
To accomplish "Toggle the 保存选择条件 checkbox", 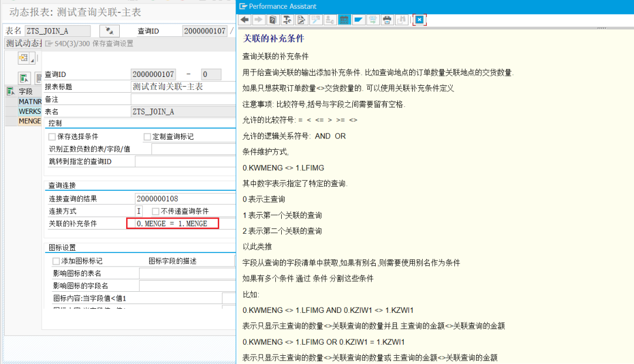I will tap(52, 137).
